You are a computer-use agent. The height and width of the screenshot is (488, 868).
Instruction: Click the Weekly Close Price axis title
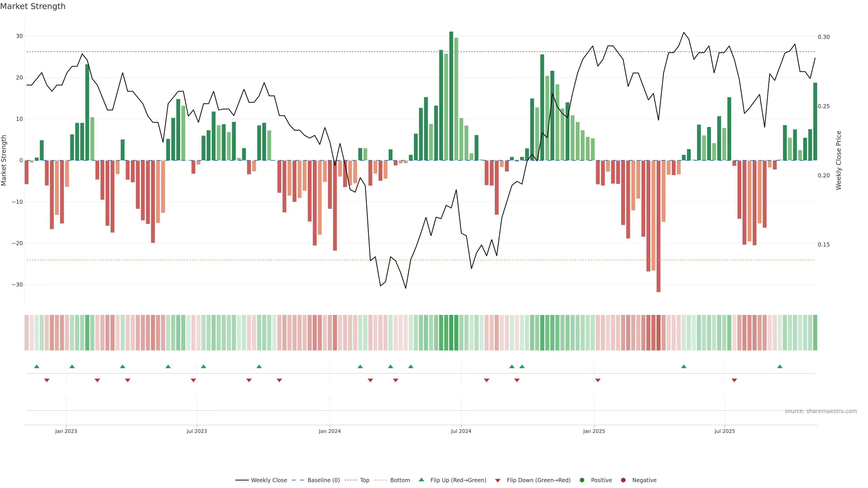(839, 160)
